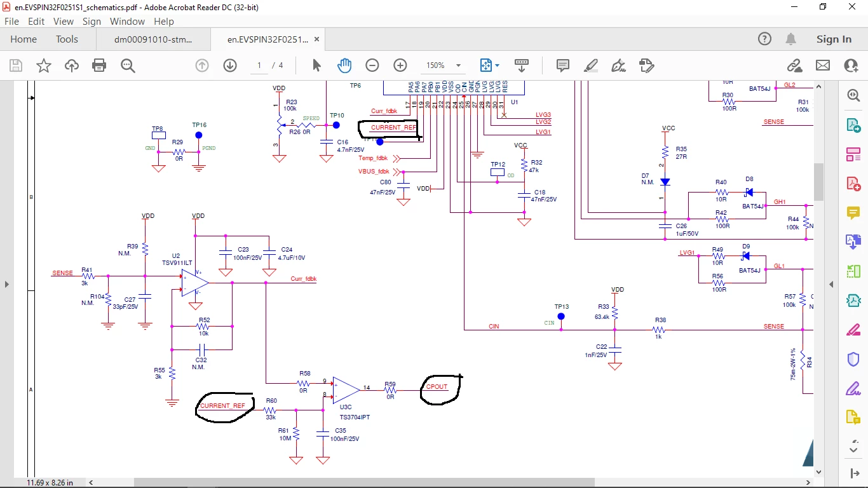Switch to dm00091010-stm document tab
This screenshot has width=868, height=488.
[153, 39]
